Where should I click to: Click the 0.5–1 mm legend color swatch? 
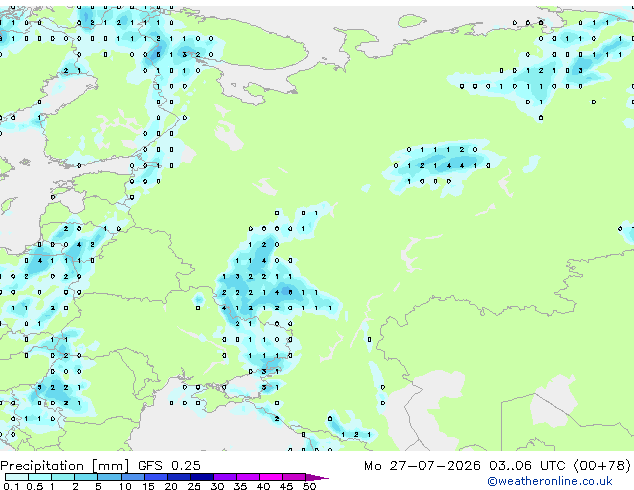click(x=40, y=477)
